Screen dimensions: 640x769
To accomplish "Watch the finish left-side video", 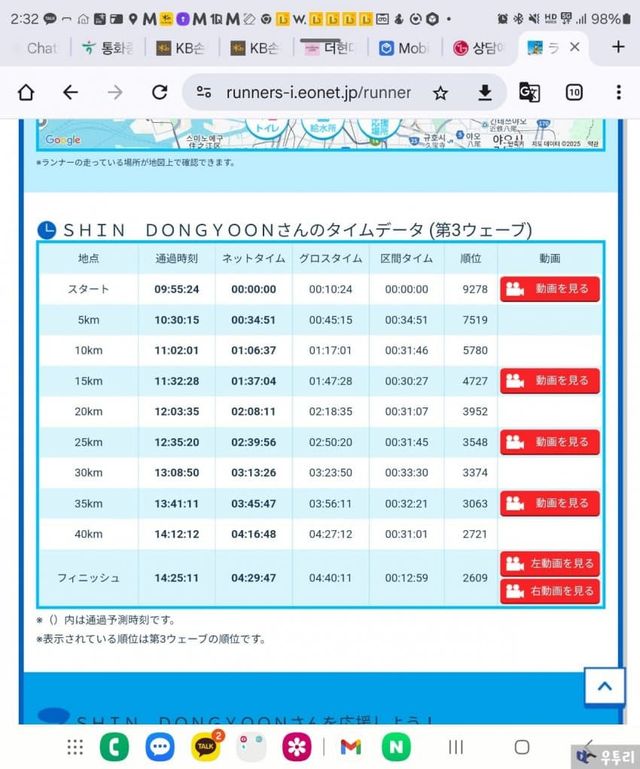I will (550, 564).
